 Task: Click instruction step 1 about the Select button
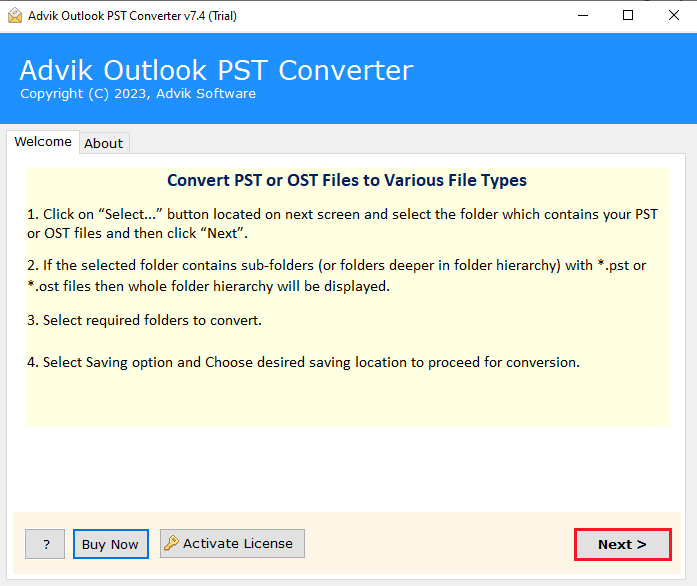pos(342,224)
